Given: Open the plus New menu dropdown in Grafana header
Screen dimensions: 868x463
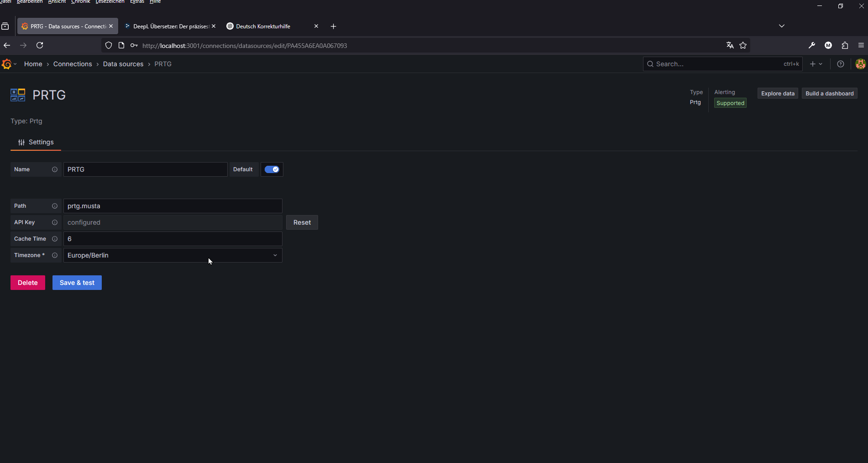Looking at the screenshot, I should click(816, 64).
